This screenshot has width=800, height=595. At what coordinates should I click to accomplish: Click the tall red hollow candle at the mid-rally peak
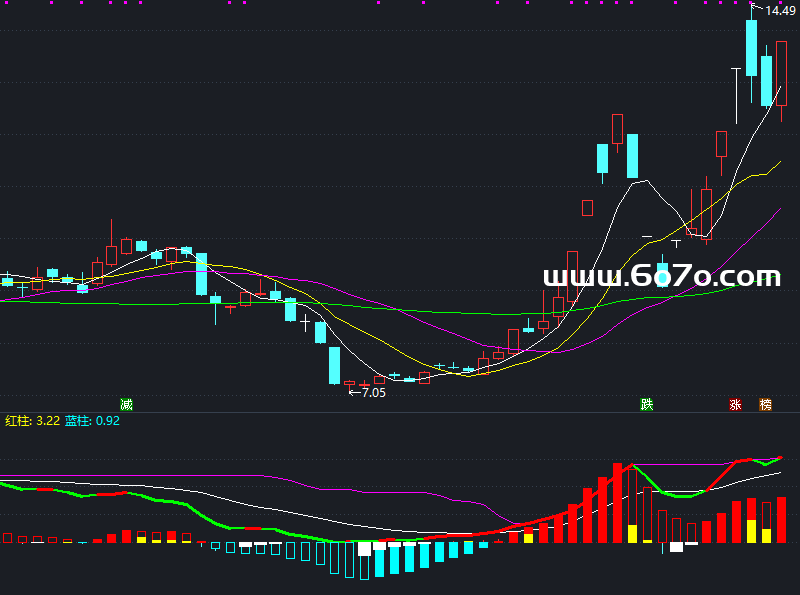point(617,129)
